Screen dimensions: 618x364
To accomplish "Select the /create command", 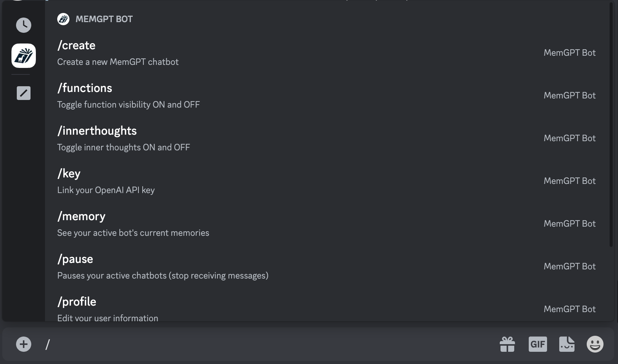I will [327, 53].
